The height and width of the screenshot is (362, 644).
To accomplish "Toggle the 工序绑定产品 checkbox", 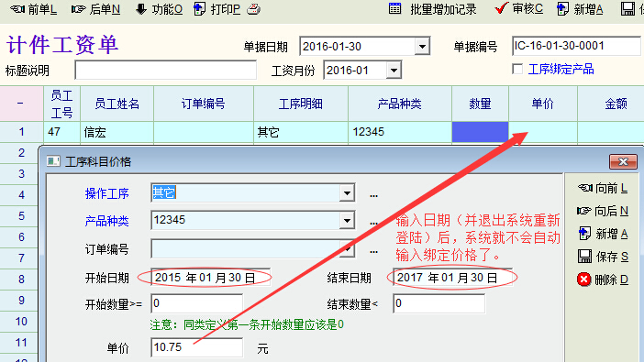I will point(517,69).
